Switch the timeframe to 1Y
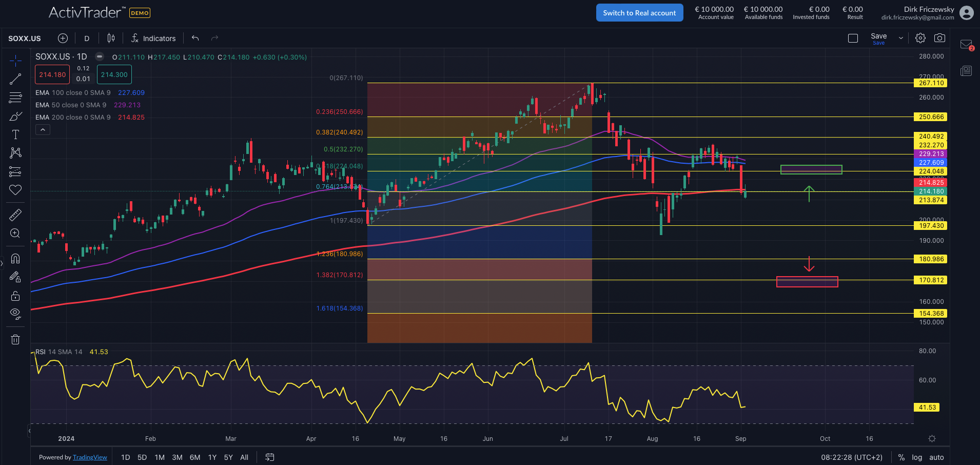 (x=212, y=457)
